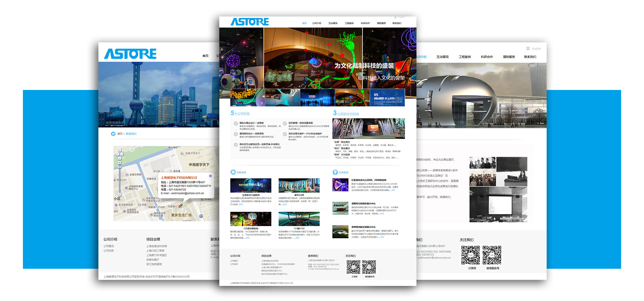The image size is (644, 301).
Task: Click the 经典案例 lightbulb icon
Action: coord(335,172)
